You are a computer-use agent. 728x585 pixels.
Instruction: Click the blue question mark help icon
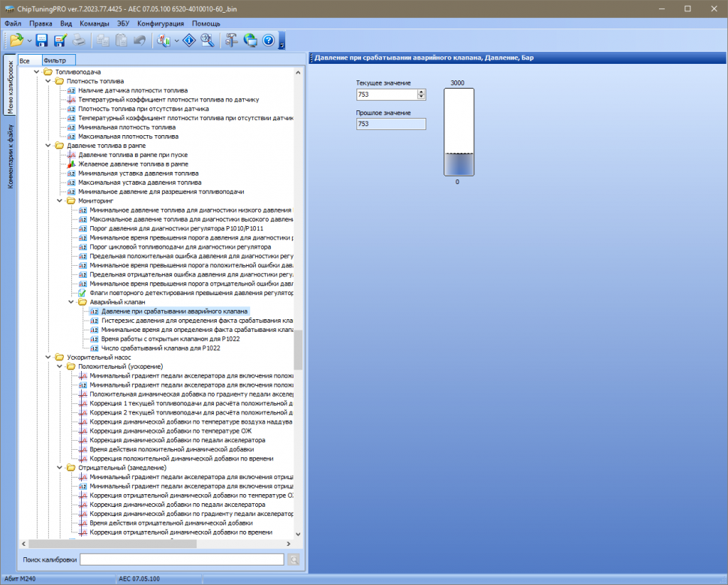tap(269, 41)
